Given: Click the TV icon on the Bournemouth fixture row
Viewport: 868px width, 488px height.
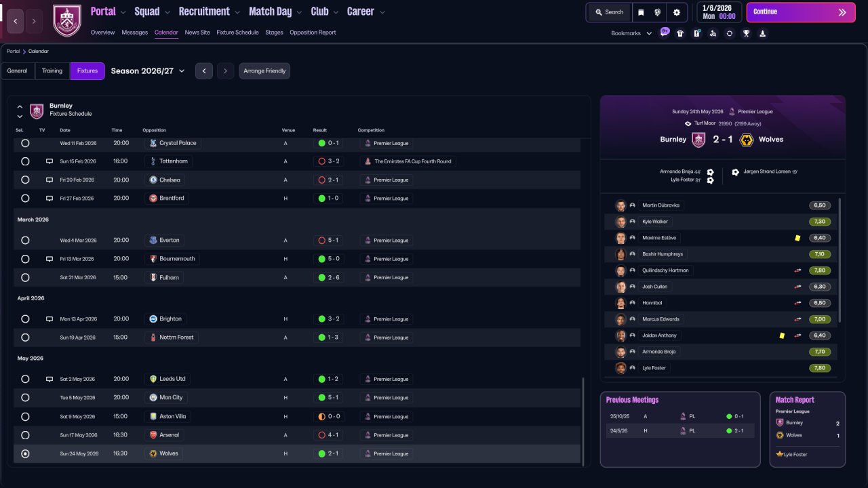Looking at the screenshot, I should (50, 259).
